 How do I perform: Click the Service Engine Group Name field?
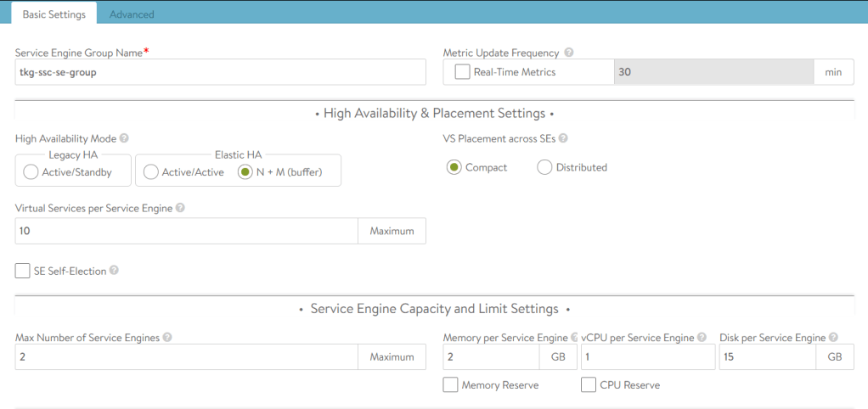pos(220,72)
